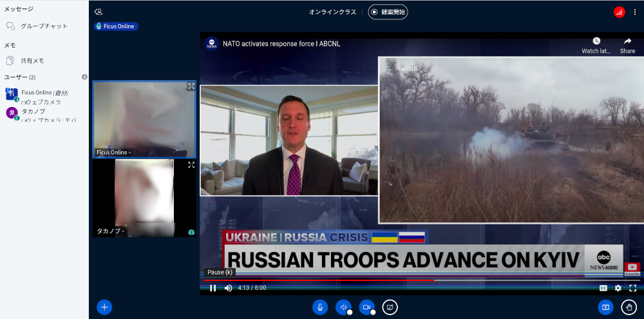644x319 pixels.
Task: Mute the YouTube video volume
Action: (x=229, y=288)
